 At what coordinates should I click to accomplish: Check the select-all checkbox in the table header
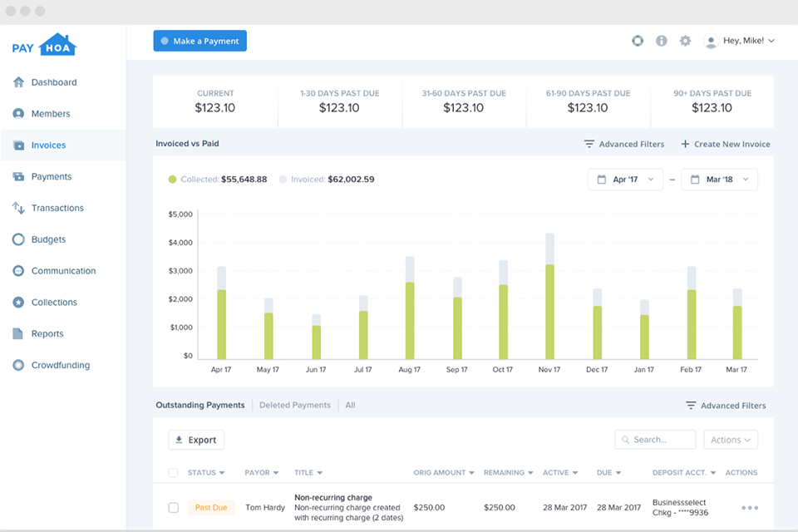pyautogui.click(x=173, y=472)
